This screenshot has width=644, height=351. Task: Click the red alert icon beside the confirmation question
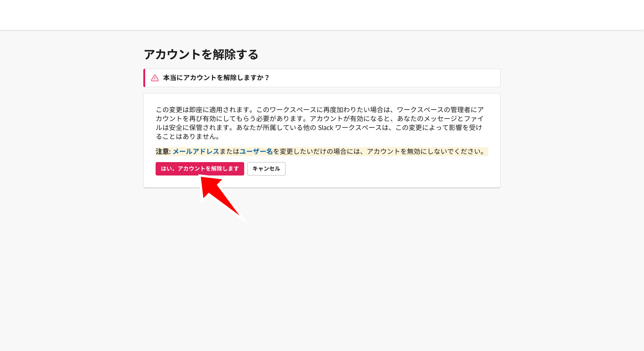(154, 78)
